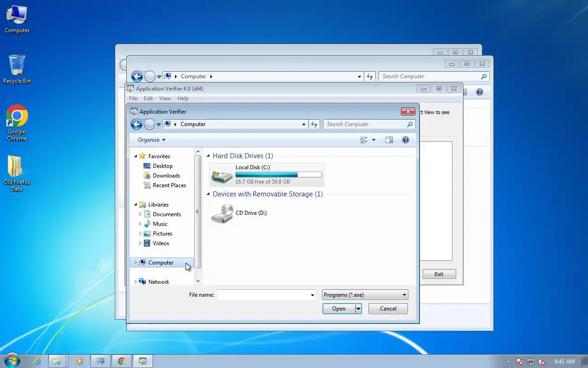
Task: Select Local Disk (C:) drive icon
Action: [x=222, y=175]
